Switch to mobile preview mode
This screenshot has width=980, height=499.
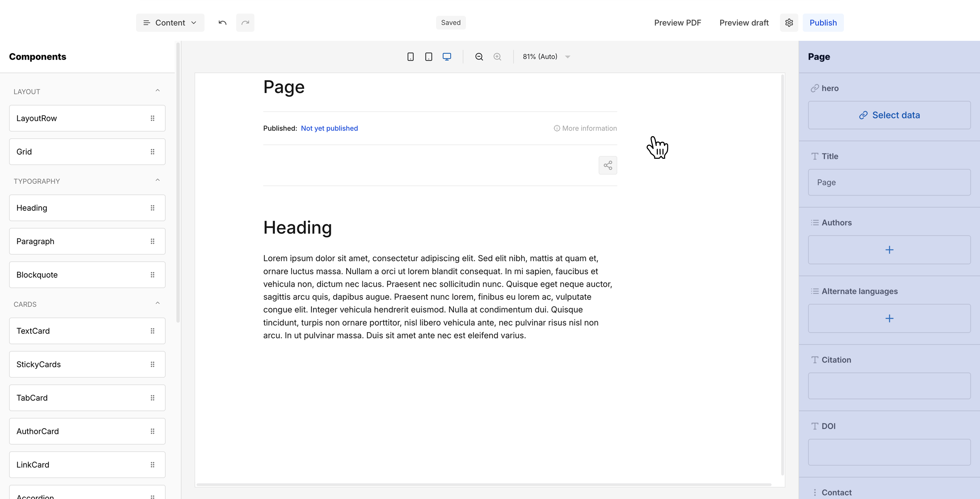(x=411, y=56)
